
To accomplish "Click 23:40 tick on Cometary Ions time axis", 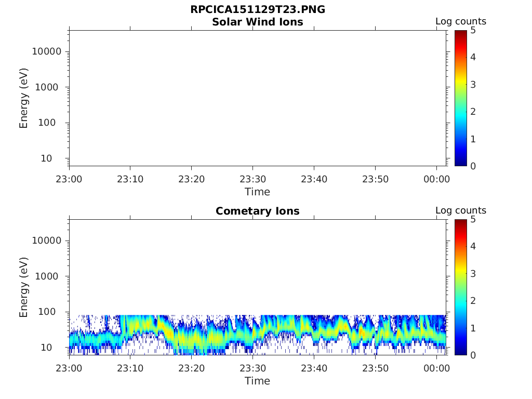I will point(314,368).
